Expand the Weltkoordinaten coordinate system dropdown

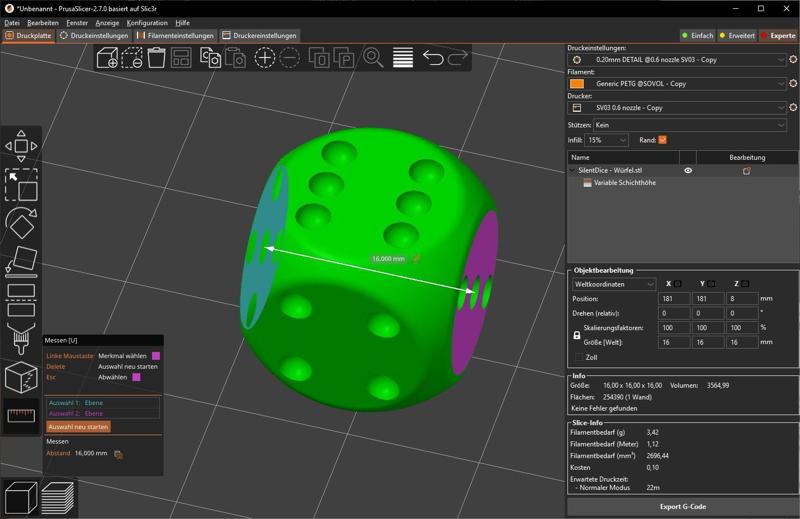pyautogui.click(x=614, y=284)
